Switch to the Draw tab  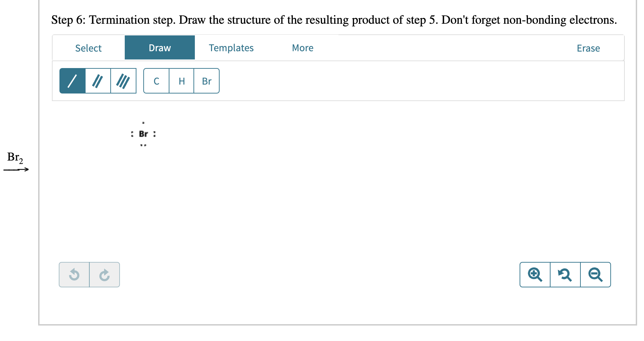(x=159, y=48)
